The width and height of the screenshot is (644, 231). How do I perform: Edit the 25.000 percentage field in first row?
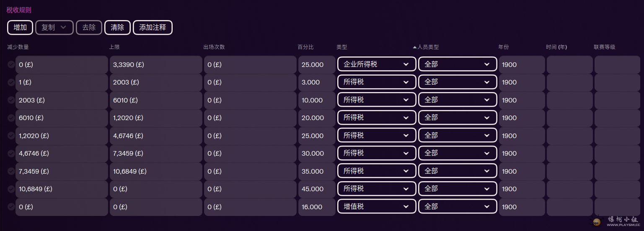(x=317, y=64)
